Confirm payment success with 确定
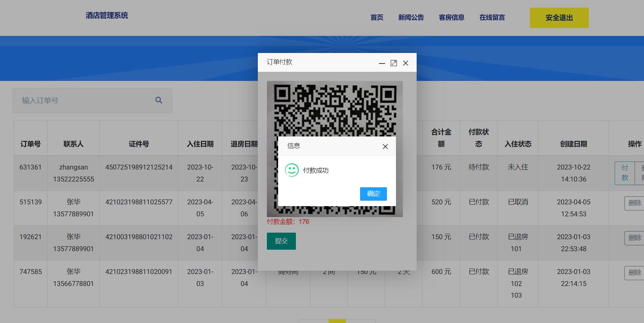The height and width of the screenshot is (323, 644). click(373, 194)
